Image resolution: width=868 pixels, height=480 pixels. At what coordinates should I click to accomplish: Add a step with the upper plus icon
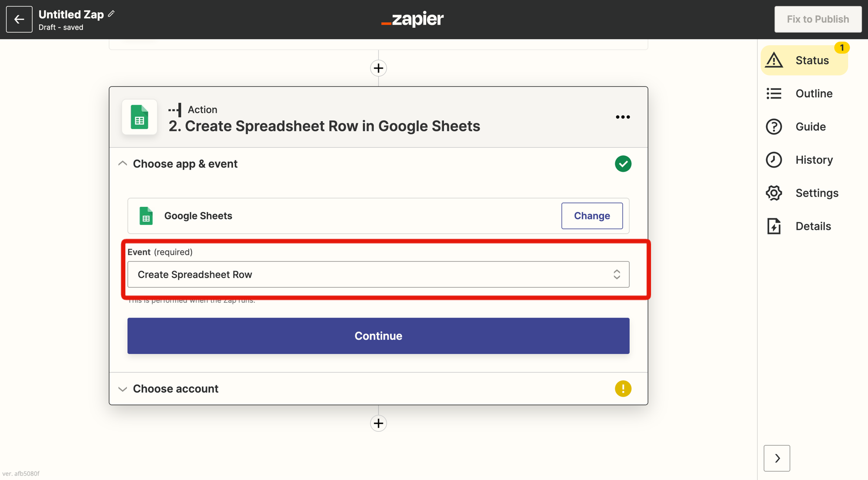(378, 68)
